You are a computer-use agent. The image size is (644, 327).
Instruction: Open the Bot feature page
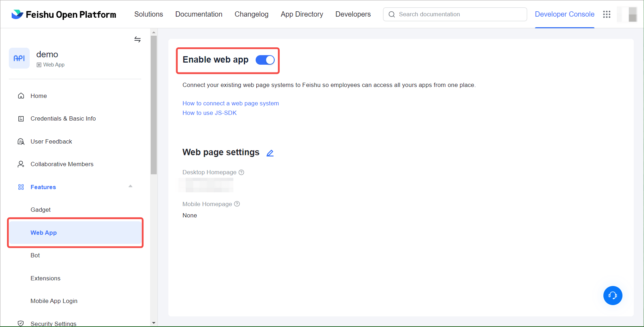[35, 255]
